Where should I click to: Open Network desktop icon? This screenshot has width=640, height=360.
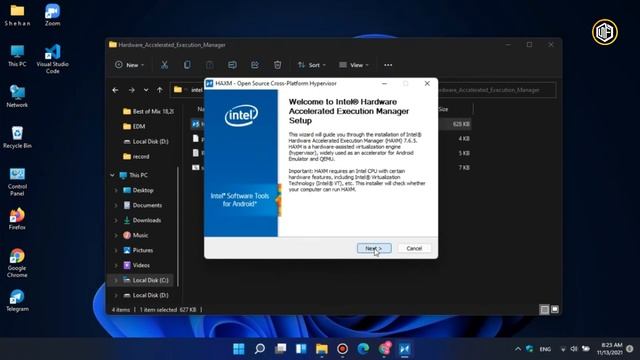point(17,97)
